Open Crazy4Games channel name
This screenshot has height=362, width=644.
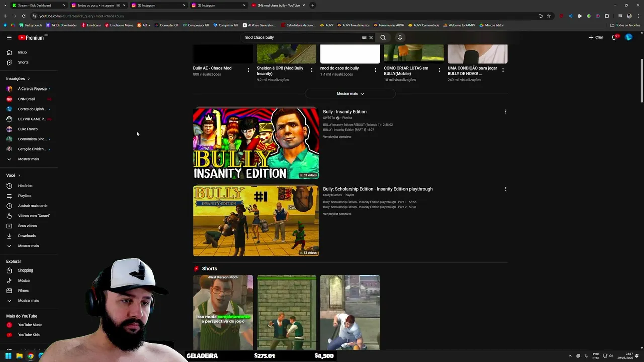(x=332, y=195)
